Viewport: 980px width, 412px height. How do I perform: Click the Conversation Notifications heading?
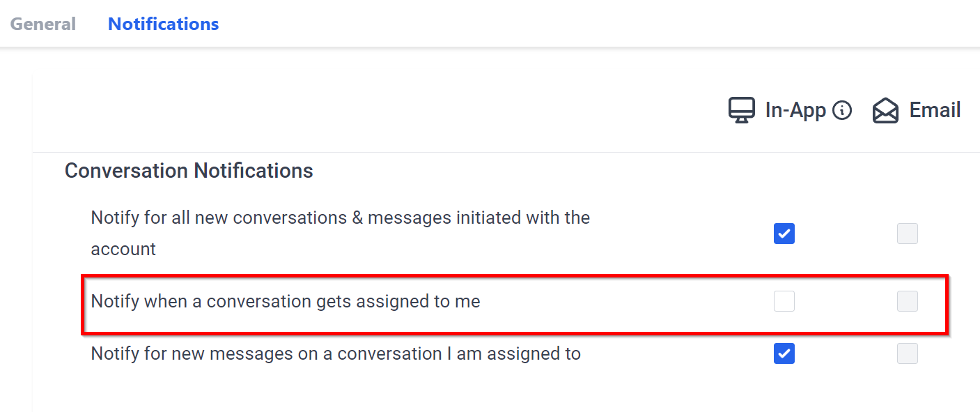[189, 171]
